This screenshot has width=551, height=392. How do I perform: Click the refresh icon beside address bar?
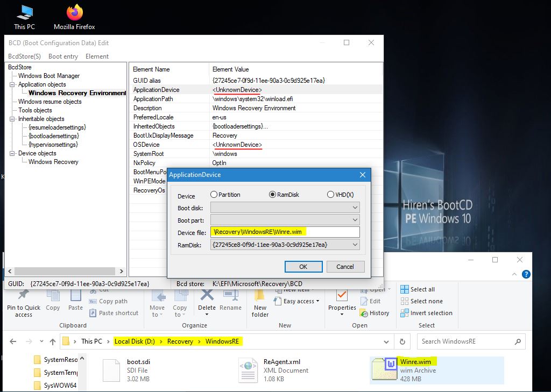tap(402, 341)
